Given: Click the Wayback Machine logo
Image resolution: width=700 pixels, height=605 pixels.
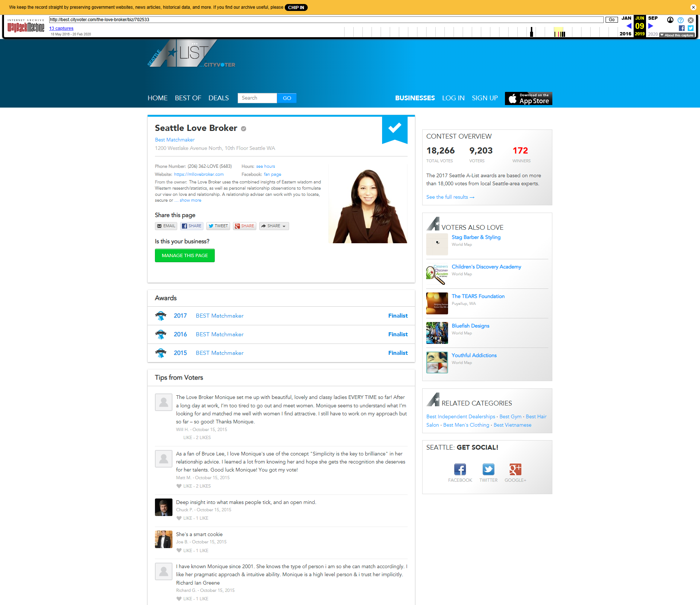Looking at the screenshot, I should coord(26,27).
